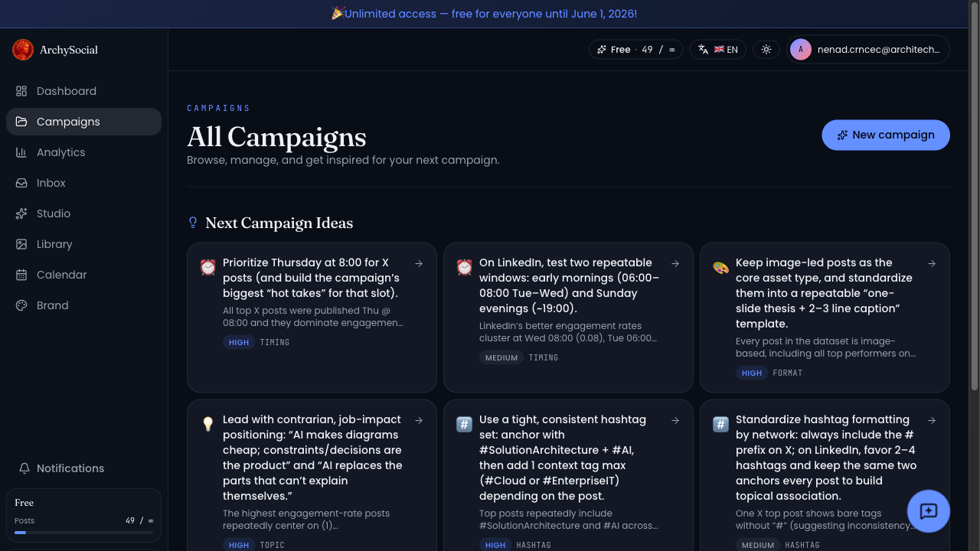Image resolution: width=980 pixels, height=551 pixels.
Task: Click the Library image icon
Action: coord(21,244)
